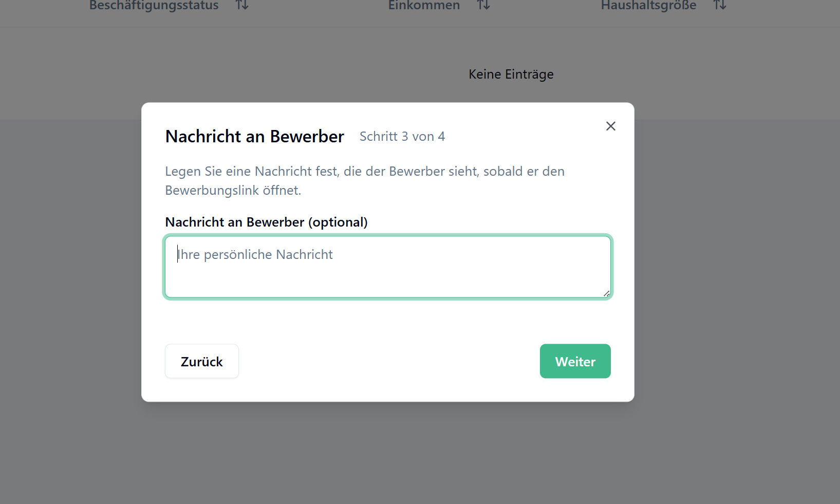Screen dimensions: 840x504
Task: Click the sort arrows next to Haushaltsgröße
Action: (x=720, y=5)
